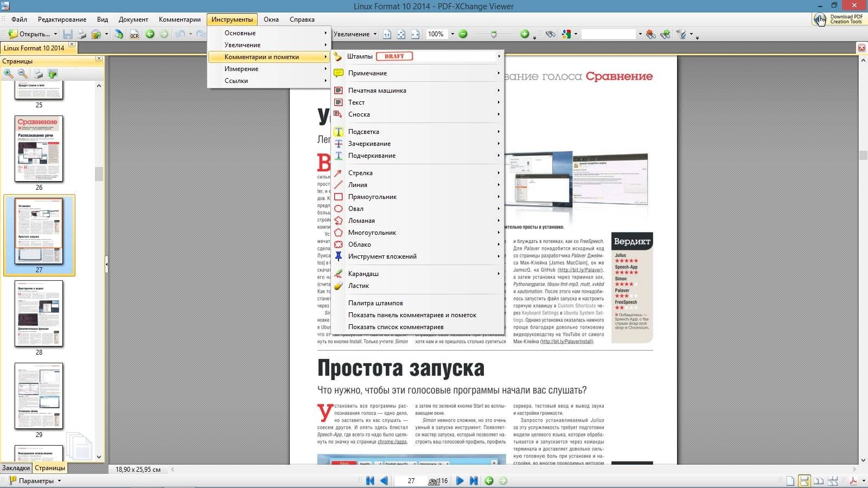Viewport: 868px width, 488px height.
Task: Click the page number input field
Action: (411, 481)
